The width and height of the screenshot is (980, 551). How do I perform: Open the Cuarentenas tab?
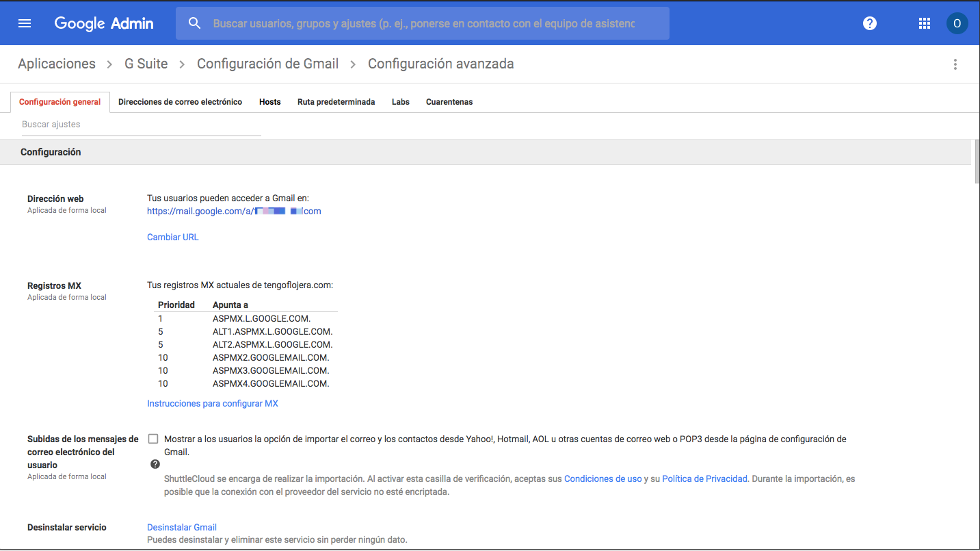pyautogui.click(x=449, y=102)
